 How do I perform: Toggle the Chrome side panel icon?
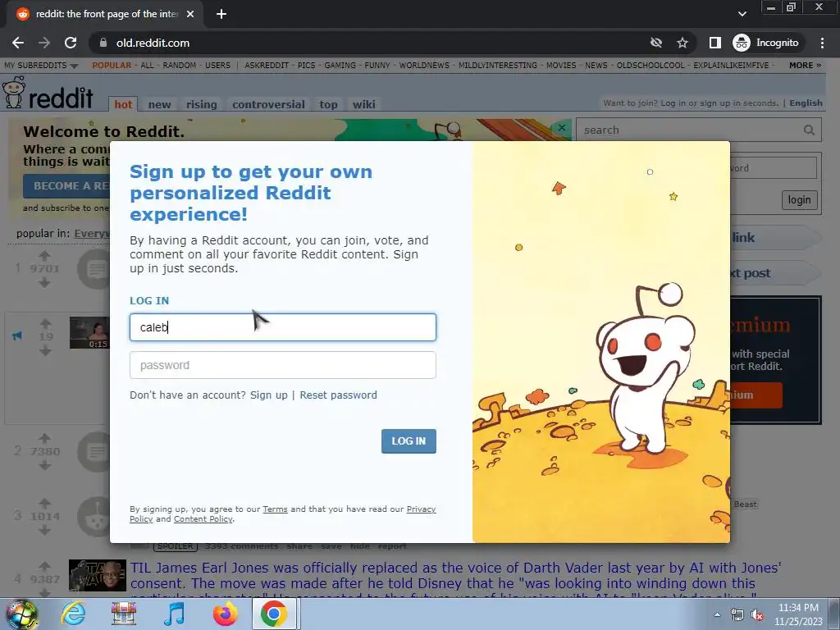714,43
